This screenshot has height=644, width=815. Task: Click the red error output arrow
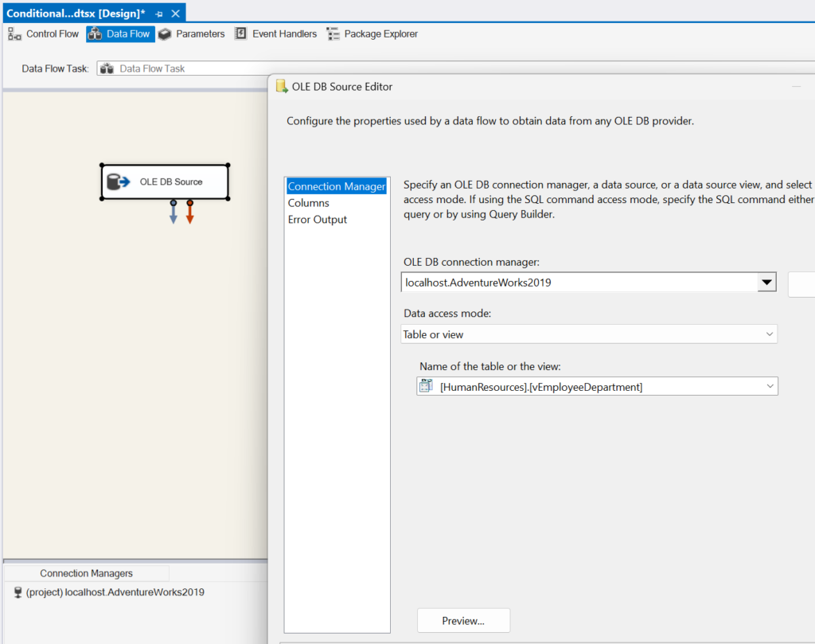[189, 213]
